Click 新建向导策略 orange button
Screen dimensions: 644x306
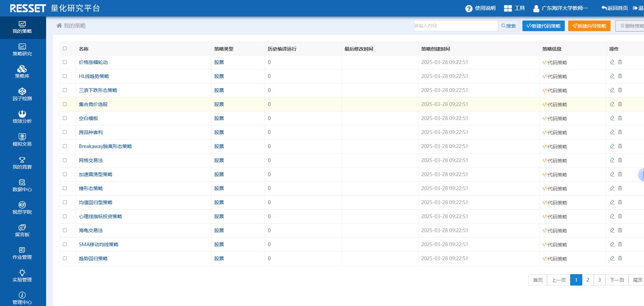point(589,26)
